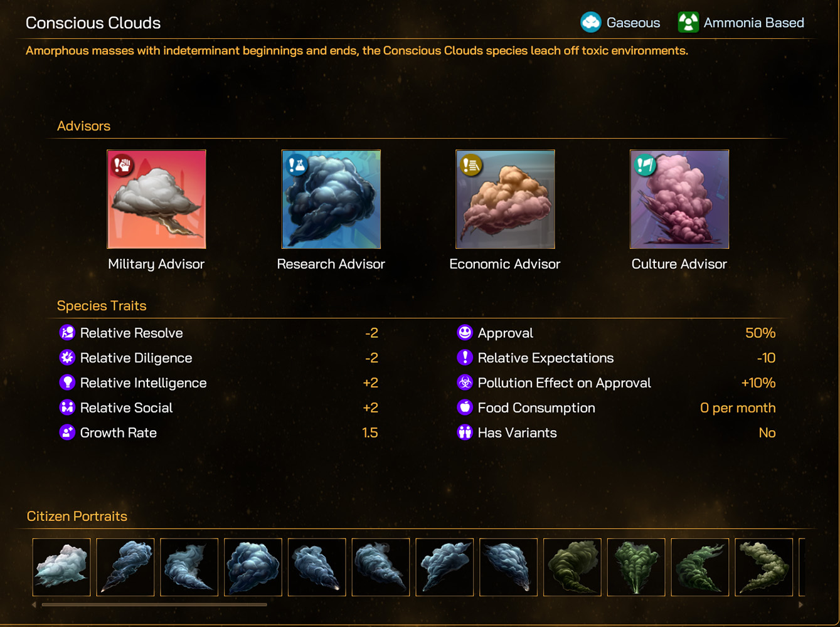Click the Pollution Effect biohazard icon

(465, 382)
